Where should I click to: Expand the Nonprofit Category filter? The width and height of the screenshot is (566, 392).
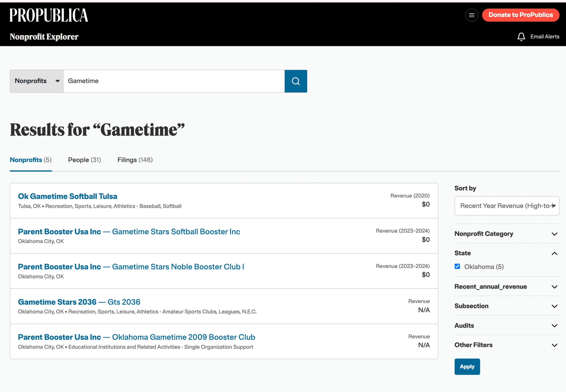(507, 233)
